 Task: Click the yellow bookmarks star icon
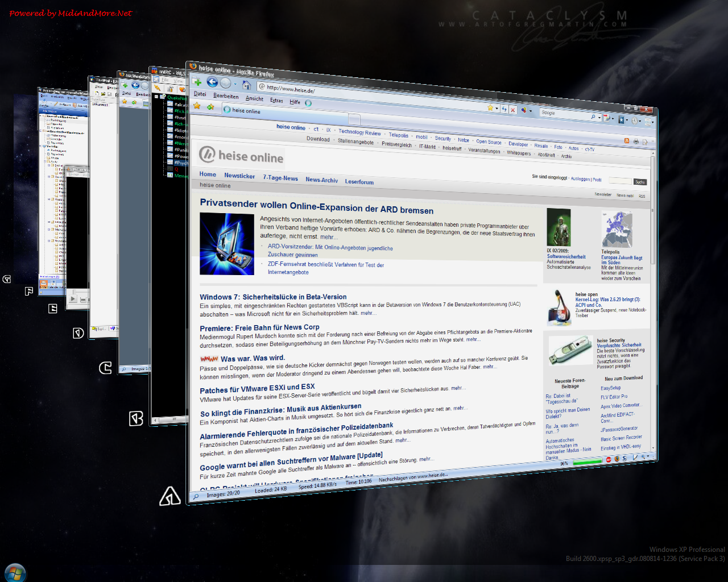[x=197, y=106]
